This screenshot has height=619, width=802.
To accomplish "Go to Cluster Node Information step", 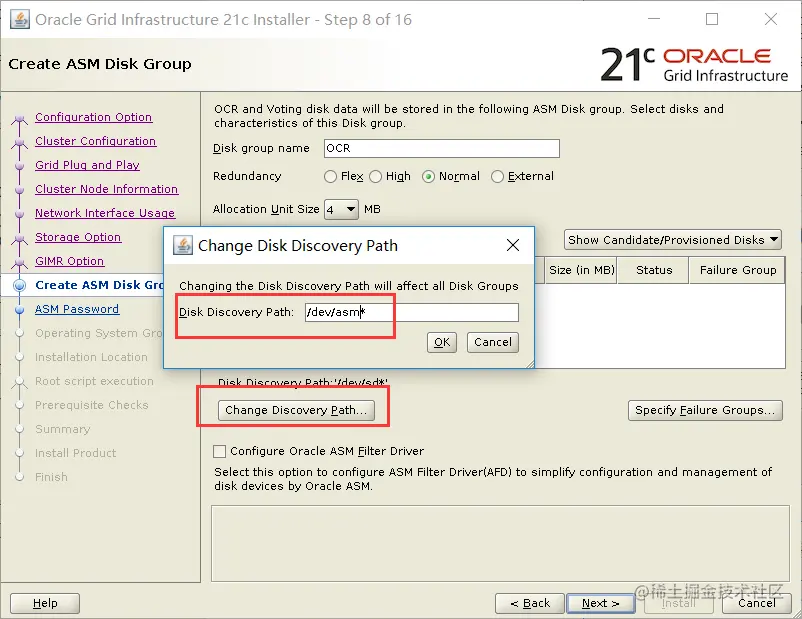I will 106,189.
